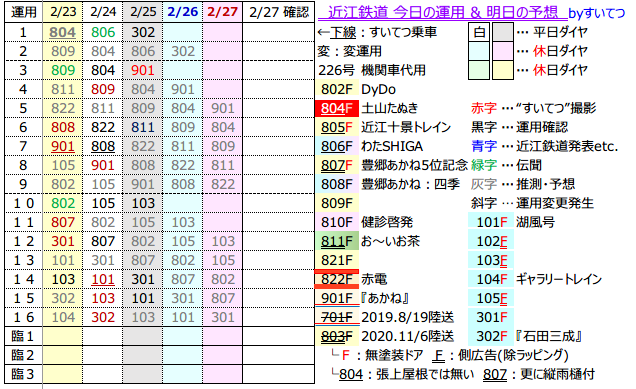The height and width of the screenshot is (389, 636).
Task: Open the 近江鉄道 今日の運用 & 明日の予想 title link
Action: tap(443, 13)
